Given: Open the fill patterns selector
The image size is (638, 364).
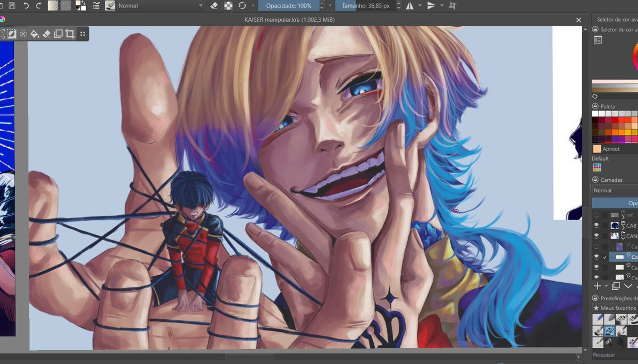Looking at the screenshot, I should click(65, 5).
